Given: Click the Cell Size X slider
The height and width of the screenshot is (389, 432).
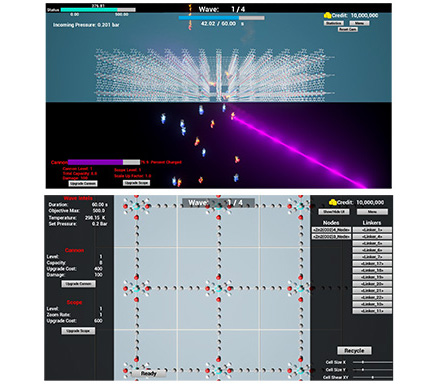Looking at the screenshot, I should point(373,362).
